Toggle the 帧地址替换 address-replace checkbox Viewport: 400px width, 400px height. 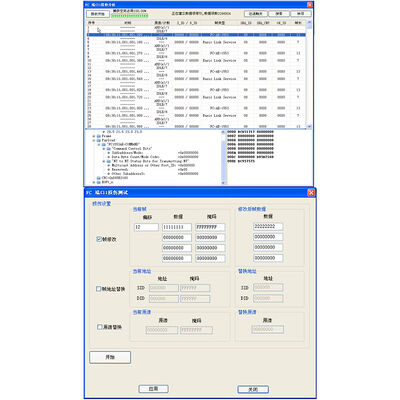(x=98, y=289)
